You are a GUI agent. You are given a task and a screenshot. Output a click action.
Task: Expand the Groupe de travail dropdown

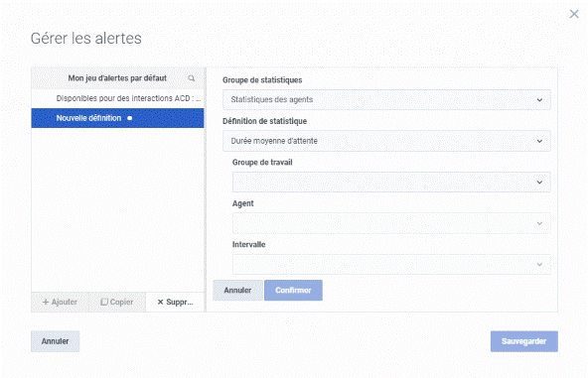click(391, 183)
